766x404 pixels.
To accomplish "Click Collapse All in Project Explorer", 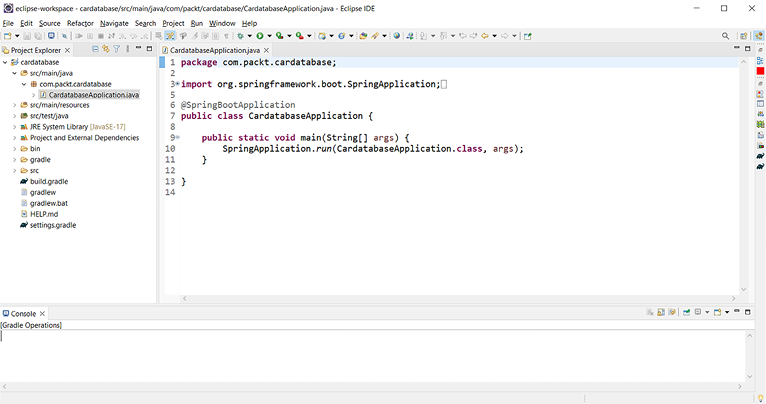I will point(94,49).
